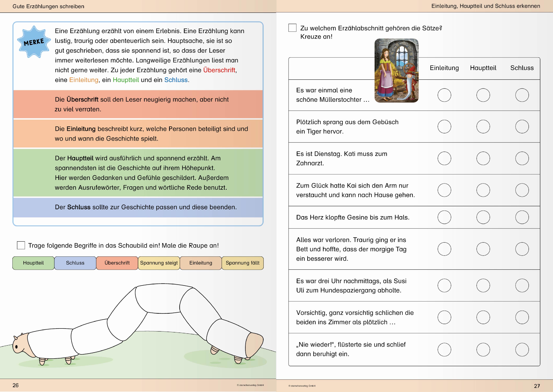Select Schluss circle for 'Alles war verloren'

click(522, 249)
